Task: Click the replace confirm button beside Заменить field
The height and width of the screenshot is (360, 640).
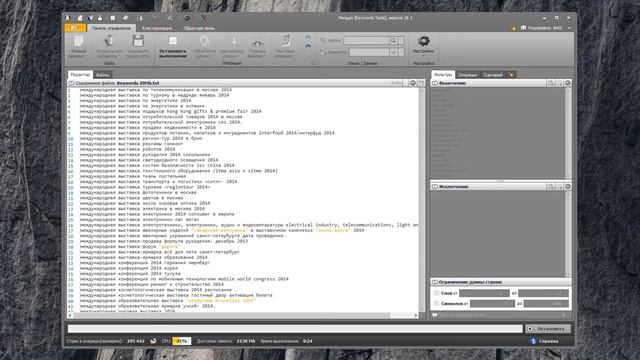Action: coord(393,52)
